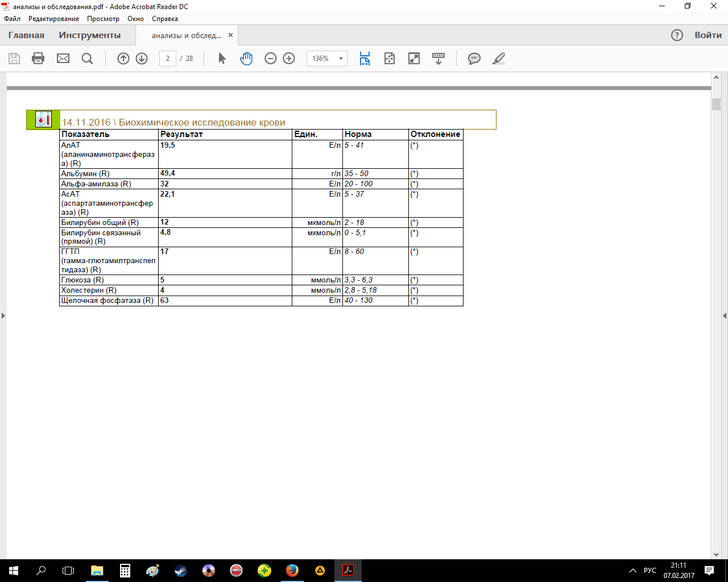728x582 pixels.
Task: Expand the right tools pane
Action: pyautogui.click(x=724, y=315)
